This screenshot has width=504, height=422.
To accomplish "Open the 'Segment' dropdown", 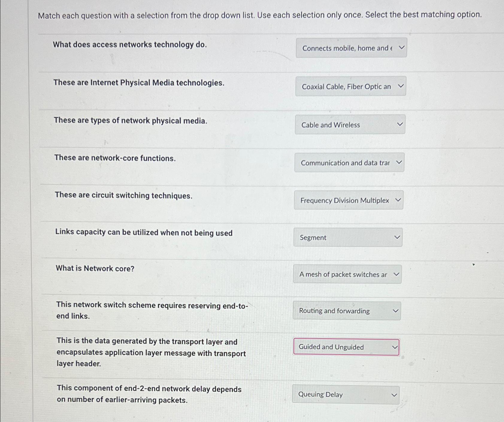I will [347, 237].
